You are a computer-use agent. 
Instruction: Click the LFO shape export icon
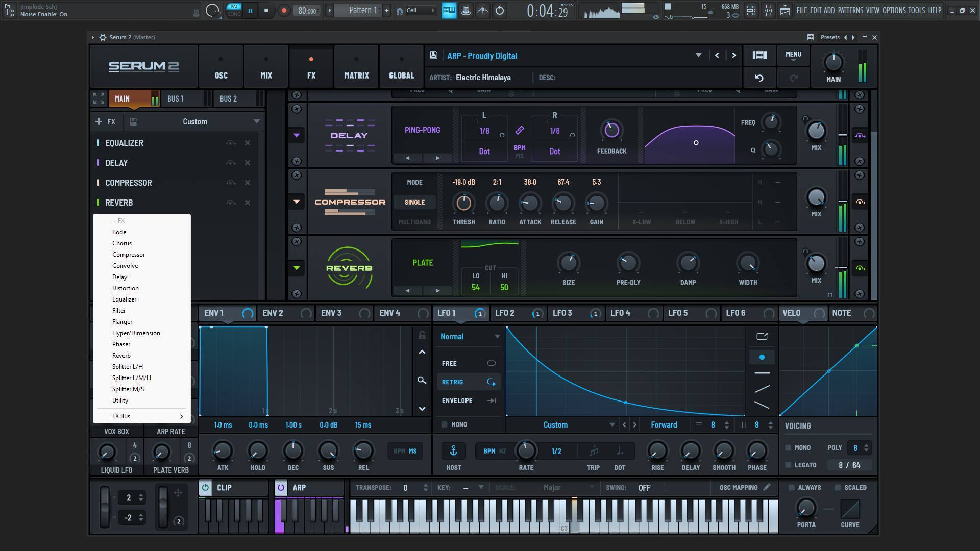pos(762,336)
